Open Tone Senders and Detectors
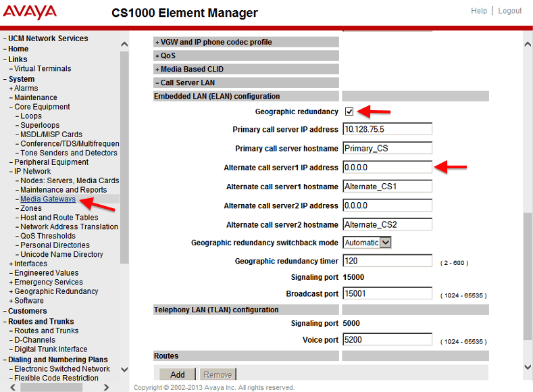The height and width of the screenshot is (392, 533). 69,153
